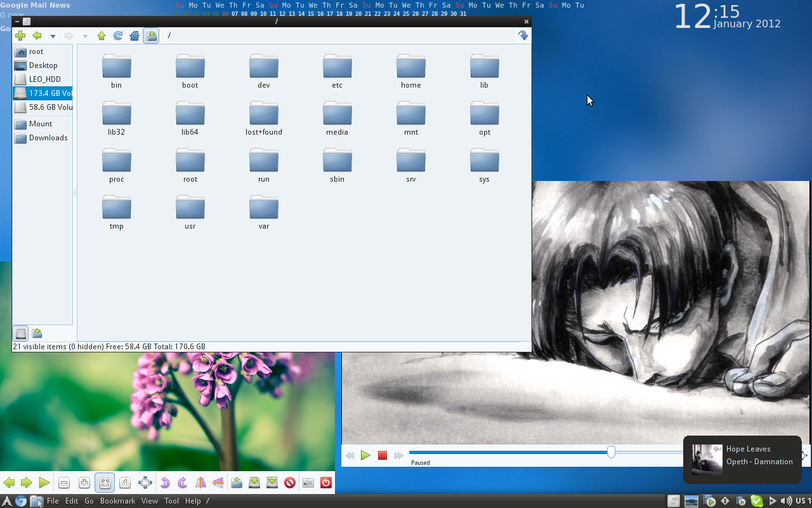Open the File menu in the panel
The width and height of the screenshot is (812, 508).
click(x=53, y=501)
